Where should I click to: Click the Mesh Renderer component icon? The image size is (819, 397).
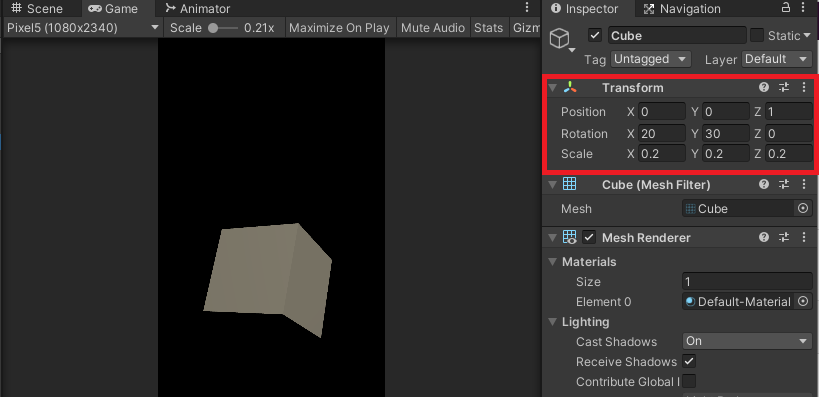(569, 237)
